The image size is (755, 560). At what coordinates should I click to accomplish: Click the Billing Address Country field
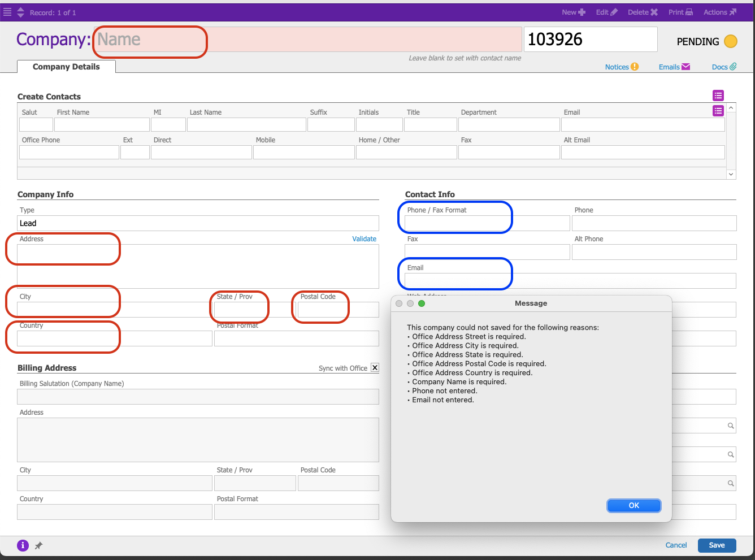click(x=115, y=512)
